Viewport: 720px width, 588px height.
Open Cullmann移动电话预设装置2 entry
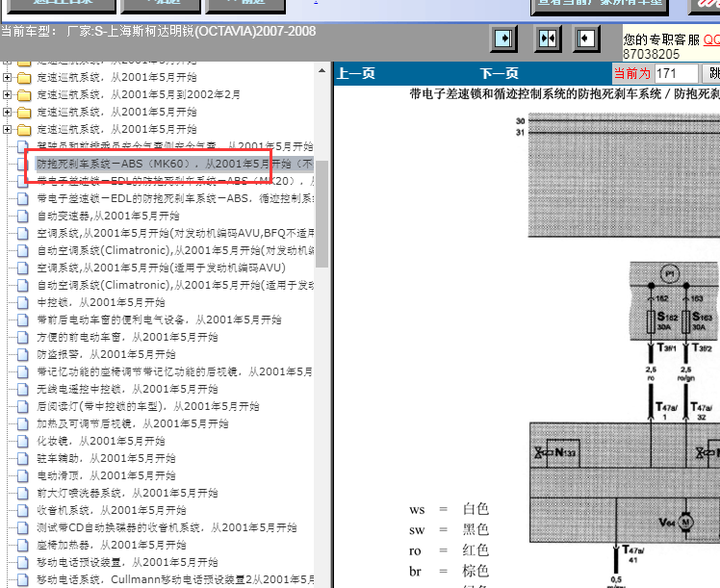[x=175, y=579]
